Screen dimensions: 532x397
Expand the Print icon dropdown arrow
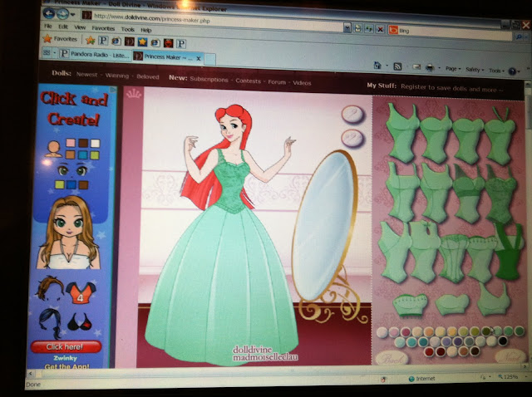439,68
